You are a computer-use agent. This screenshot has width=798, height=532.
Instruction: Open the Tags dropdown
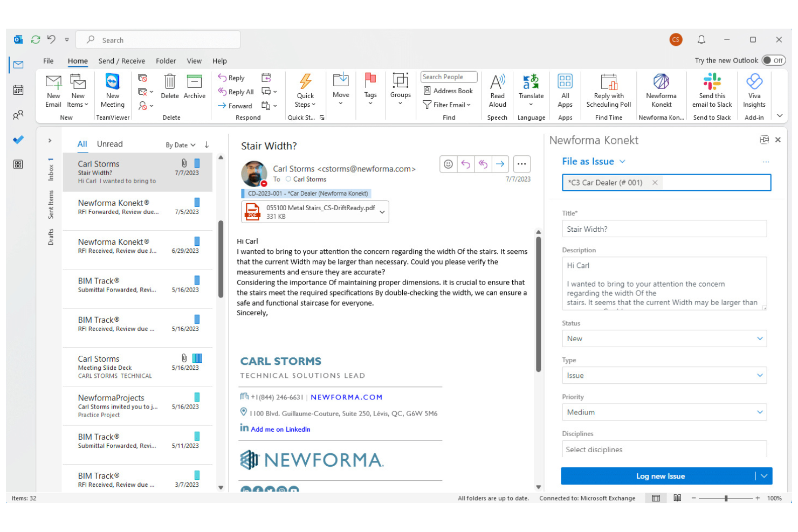click(370, 89)
